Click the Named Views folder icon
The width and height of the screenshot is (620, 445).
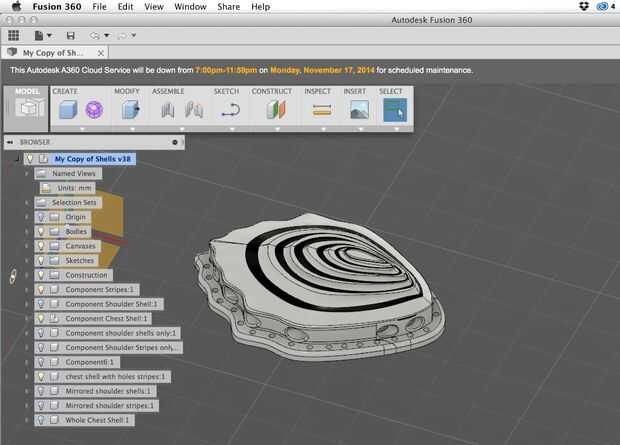coord(41,173)
